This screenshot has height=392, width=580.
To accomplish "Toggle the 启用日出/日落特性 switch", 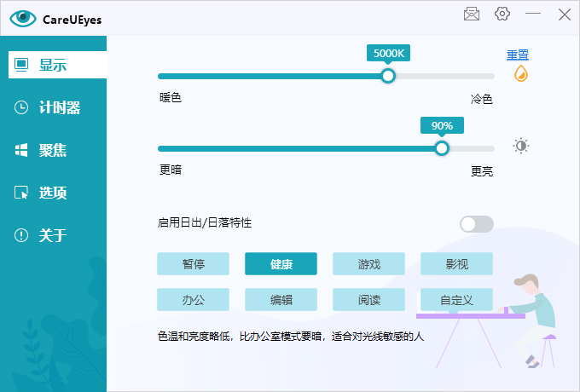I will pyautogui.click(x=476, y=224).
